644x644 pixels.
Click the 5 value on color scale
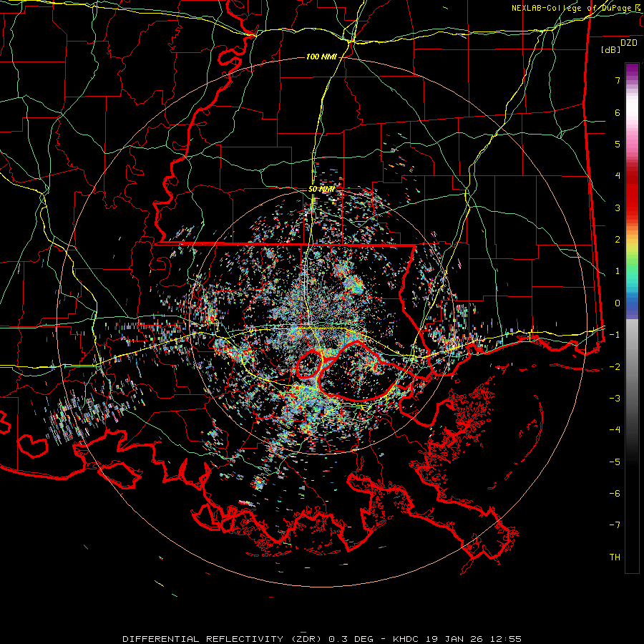point(618,144)
